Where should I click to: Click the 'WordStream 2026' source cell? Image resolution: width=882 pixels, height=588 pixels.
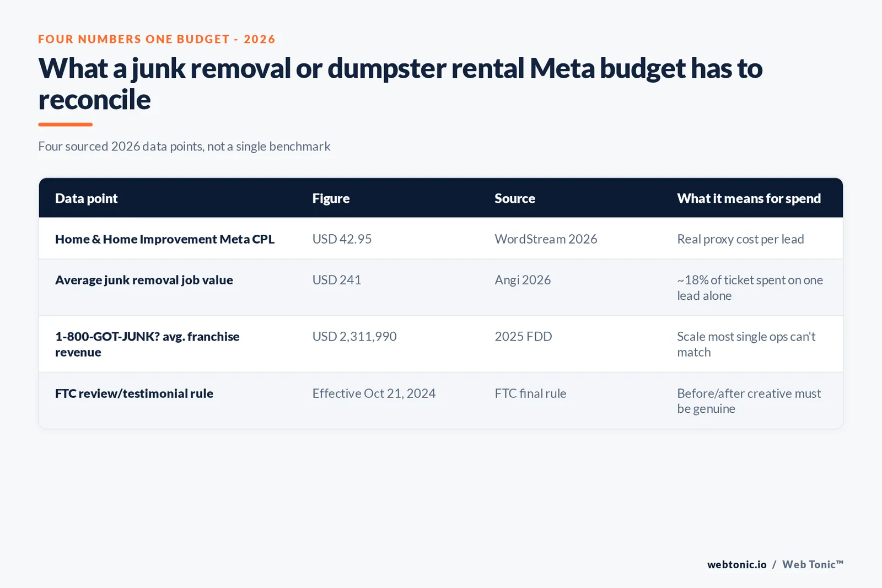pyautogui.click(x=546, y=239)
